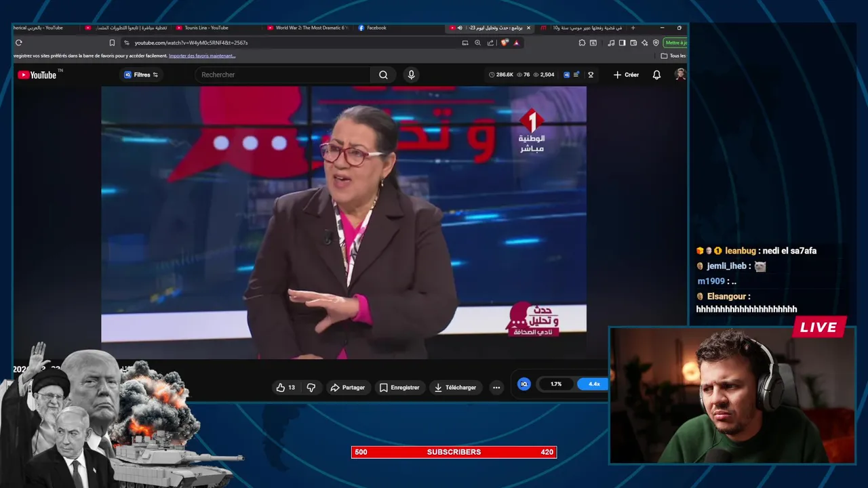Switch to the تغطية مباشرة tab
Image resolution: width=868 pixels, height=488 pixels.
coord(127,28)
